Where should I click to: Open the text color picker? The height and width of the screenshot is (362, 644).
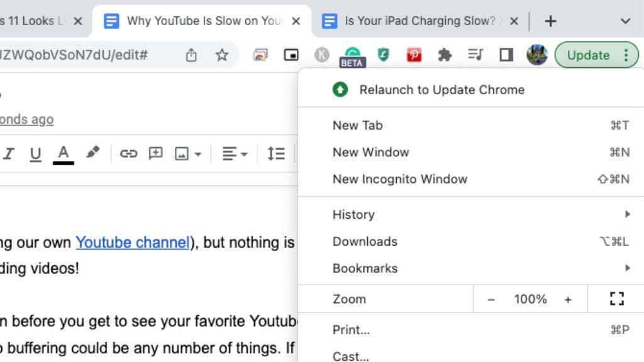tap(64, 155)
